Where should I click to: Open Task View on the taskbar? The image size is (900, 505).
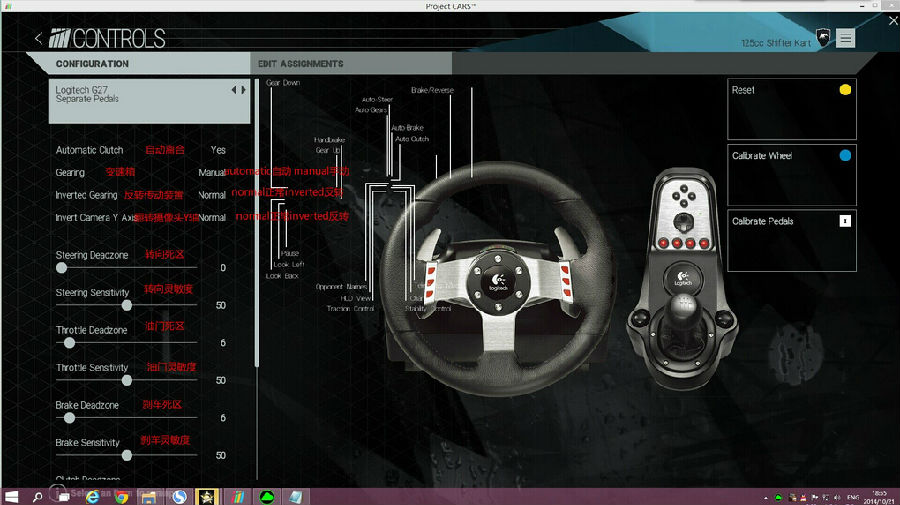click(x=64, y=496)
